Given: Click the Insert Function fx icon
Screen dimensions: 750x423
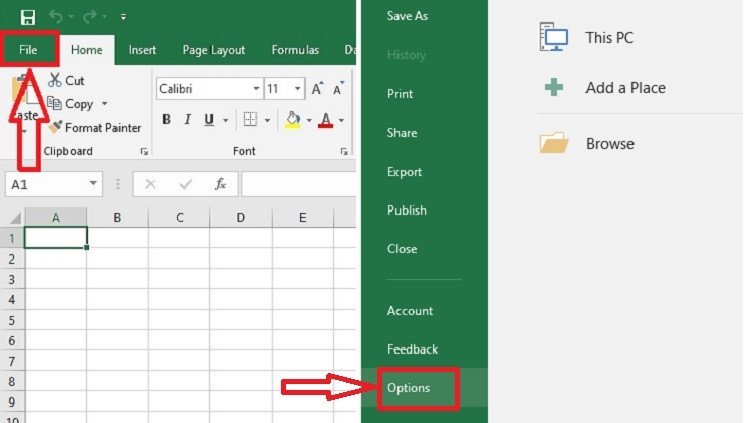Looking at the screenshot, I should 221,184.
